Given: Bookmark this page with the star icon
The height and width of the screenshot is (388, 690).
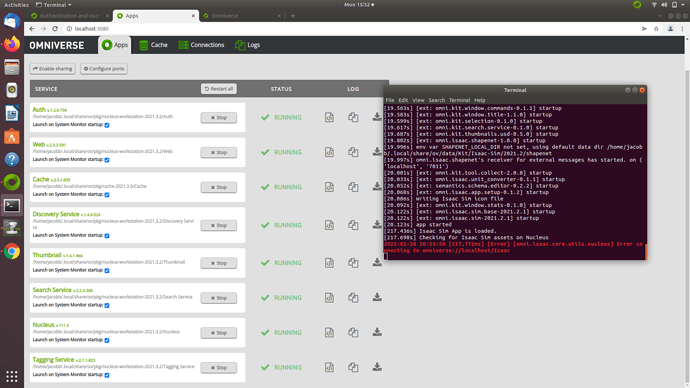Looking at the screenshot, I should pyautogui.click(x=656, y=29).
